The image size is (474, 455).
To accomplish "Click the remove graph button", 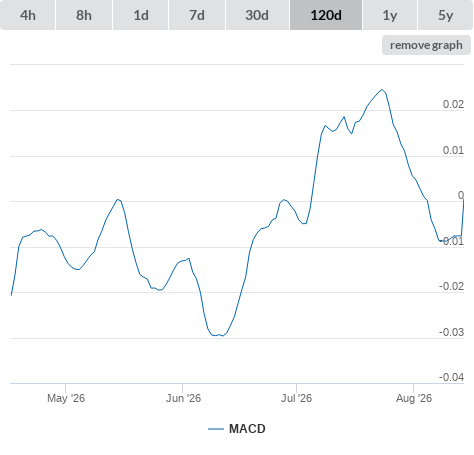I will click(426, 45).
